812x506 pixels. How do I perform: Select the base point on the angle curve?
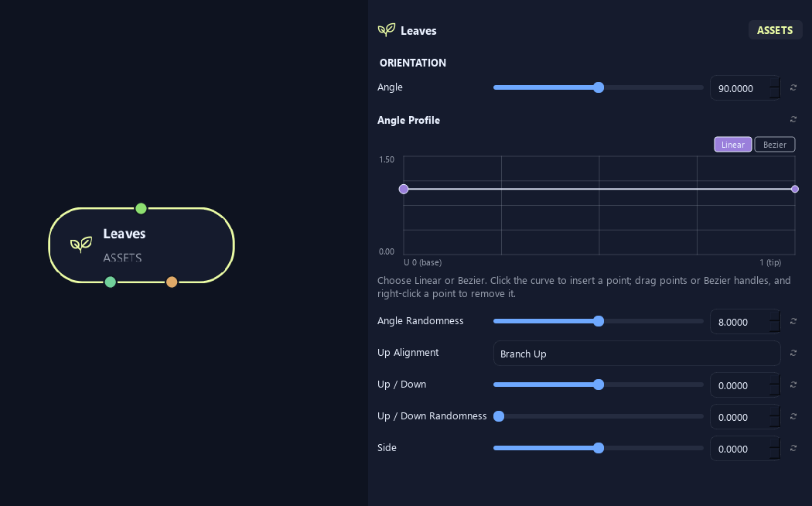[404, 189]
